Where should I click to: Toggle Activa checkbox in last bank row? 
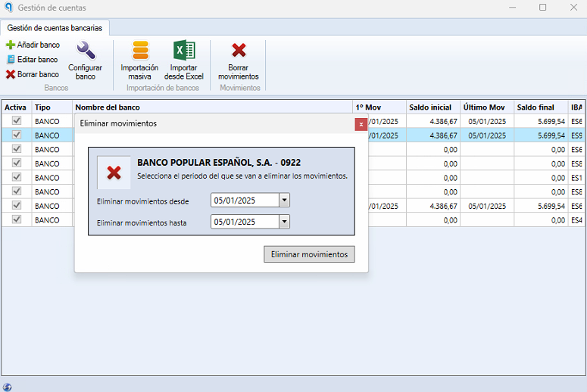tap(17, 219)
